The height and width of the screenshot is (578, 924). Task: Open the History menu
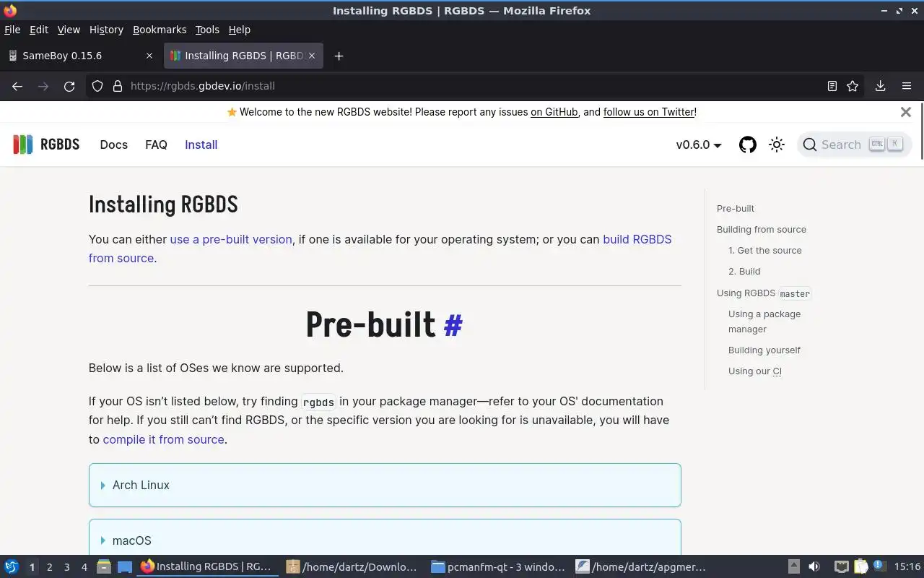pos(106,30)
